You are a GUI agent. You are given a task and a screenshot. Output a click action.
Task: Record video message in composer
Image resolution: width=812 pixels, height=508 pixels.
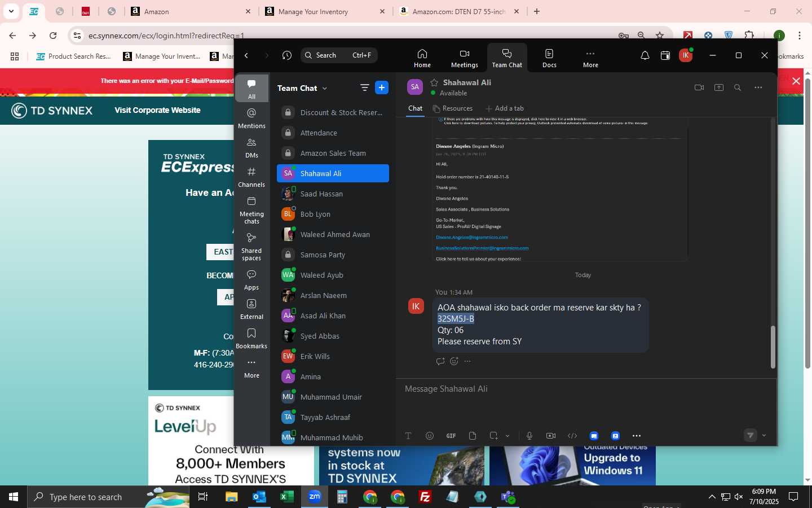click(x=551, y=436)
